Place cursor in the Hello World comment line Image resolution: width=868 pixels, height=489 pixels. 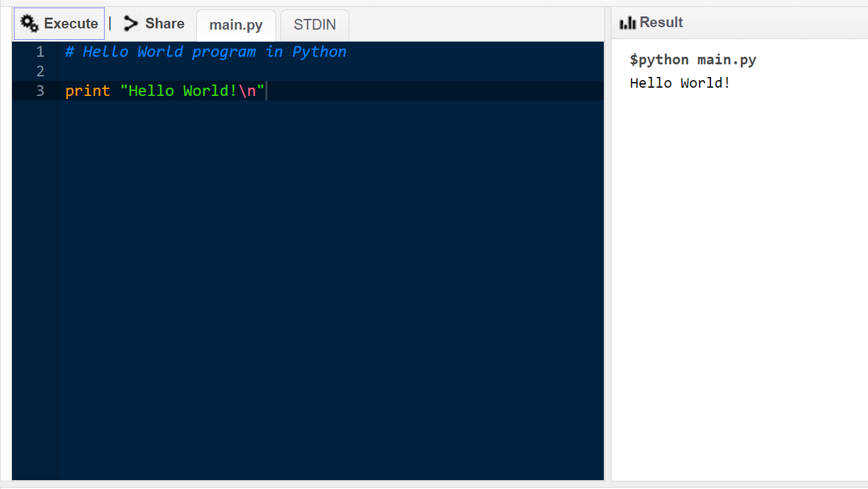pyautogui.click(x=206, y=52)
